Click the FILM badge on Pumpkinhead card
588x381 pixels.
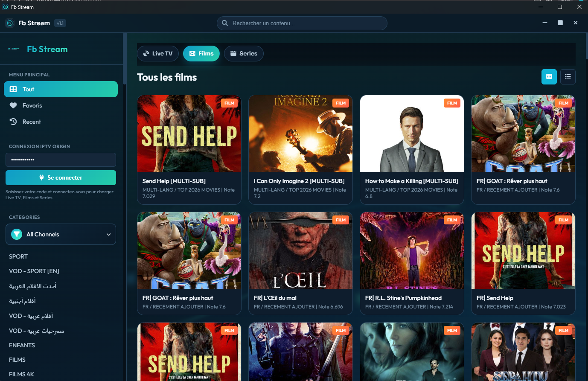452,220
